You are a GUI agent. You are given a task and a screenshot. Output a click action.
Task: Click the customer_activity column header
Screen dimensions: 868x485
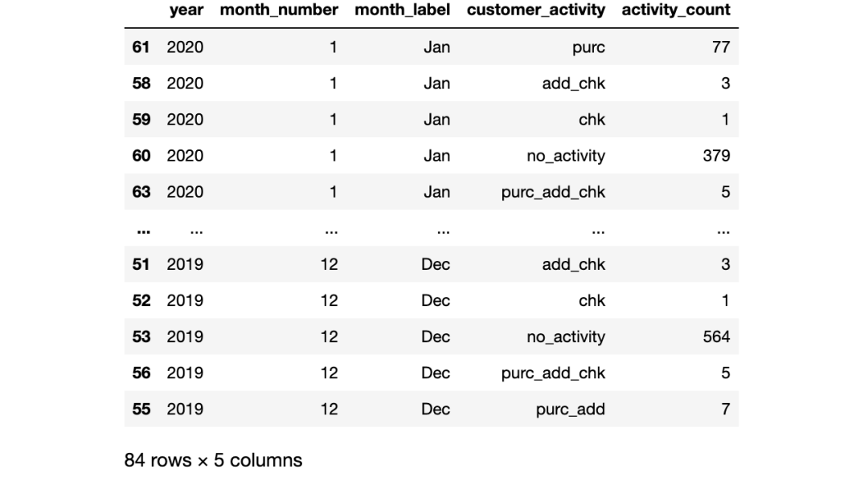[536, 10]
